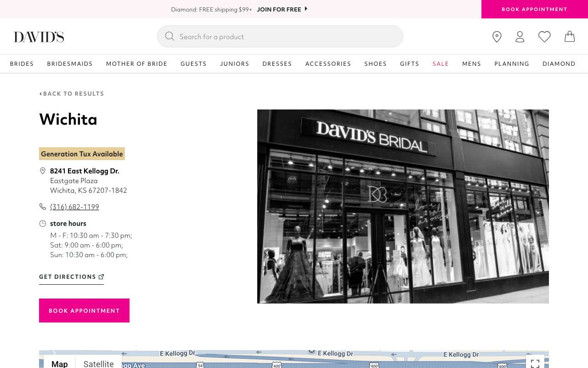
Task: Open the Guests menu
Action: tap(193, 64)
